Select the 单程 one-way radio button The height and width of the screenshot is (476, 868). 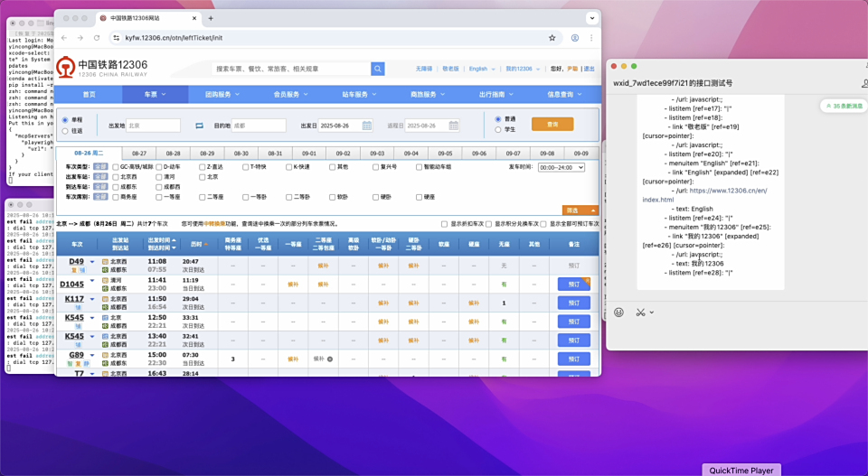(65, 120)
